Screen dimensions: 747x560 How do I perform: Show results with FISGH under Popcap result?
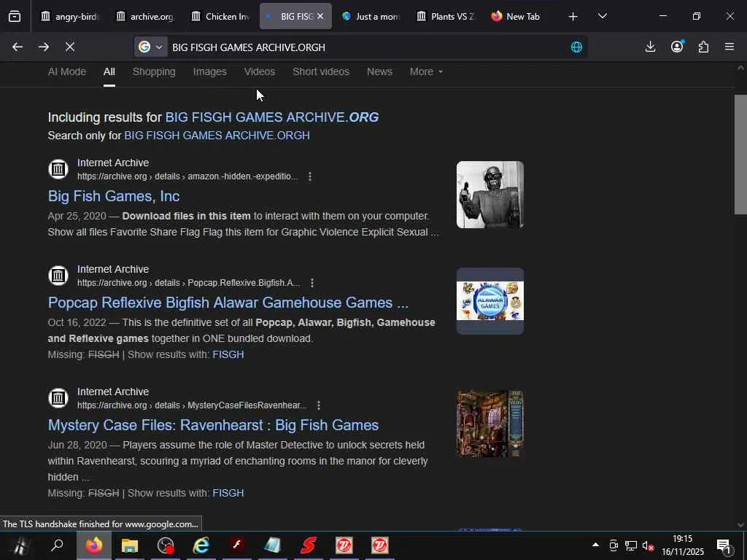click(228, 354)
